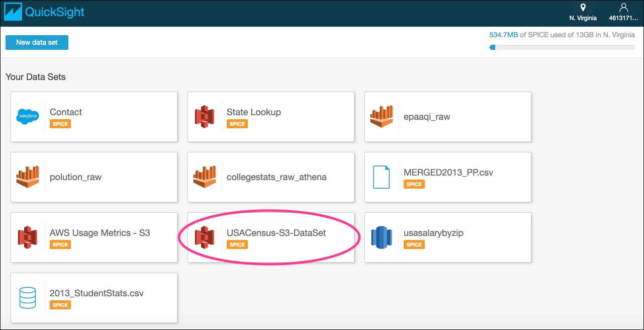
Task: Click SPICE badge on AWS Usage Metrics card
Action: pyautogui.click(x=60, y=244)
